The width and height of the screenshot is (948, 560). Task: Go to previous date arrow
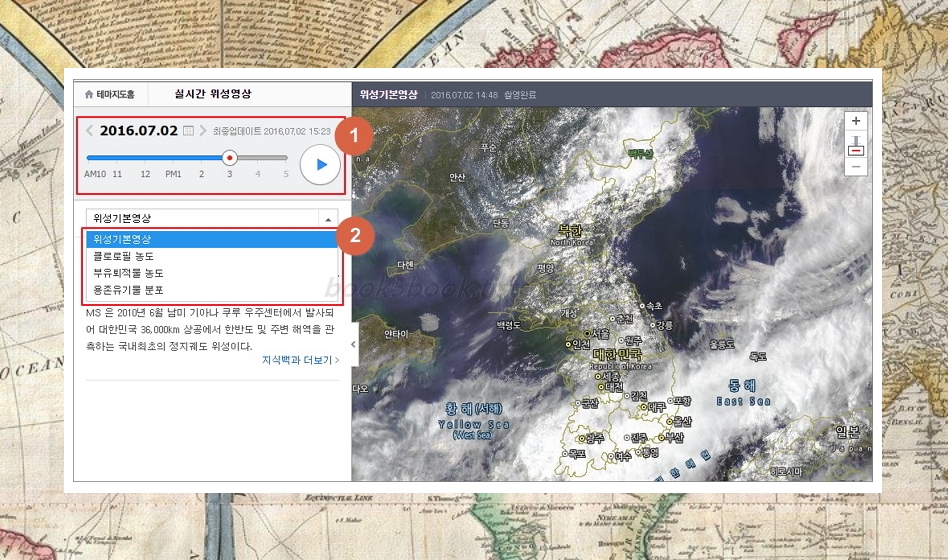89,130
